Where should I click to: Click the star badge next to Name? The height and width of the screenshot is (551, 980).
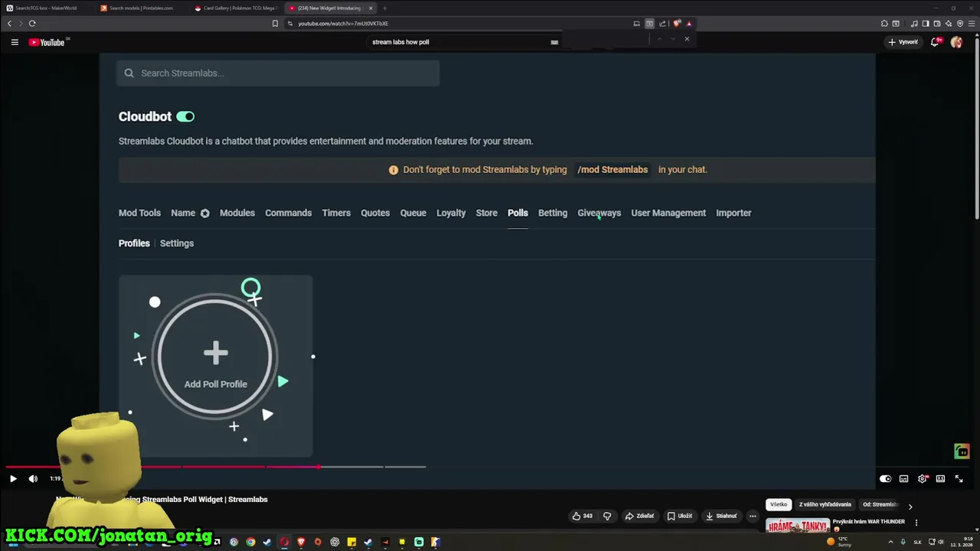click(x=205, y=213)
